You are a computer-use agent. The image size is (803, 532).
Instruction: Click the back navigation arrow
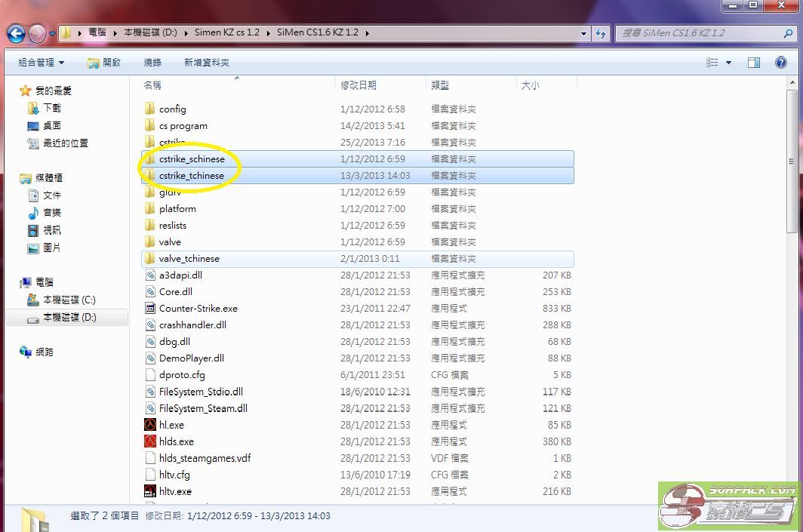click(15, 33)
